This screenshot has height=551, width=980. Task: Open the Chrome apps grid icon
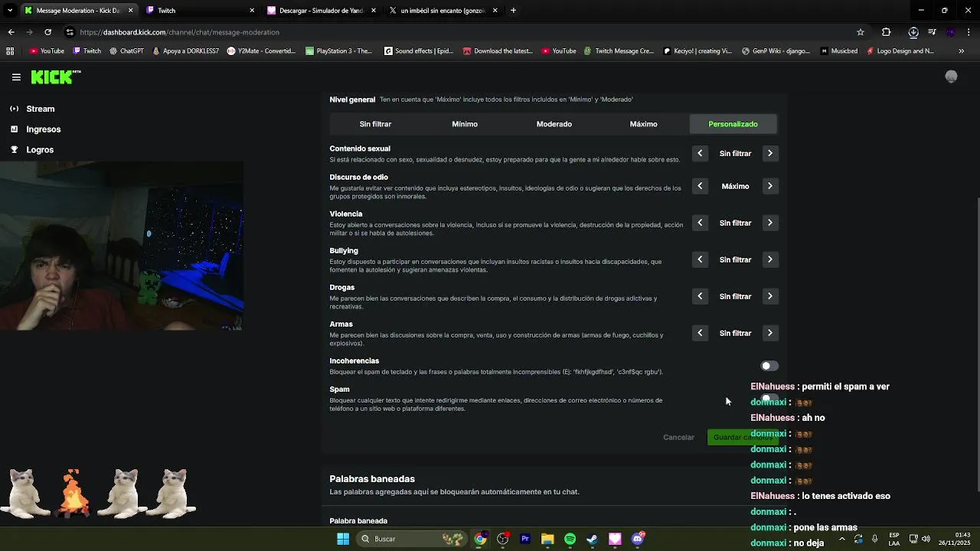(10, 51)
